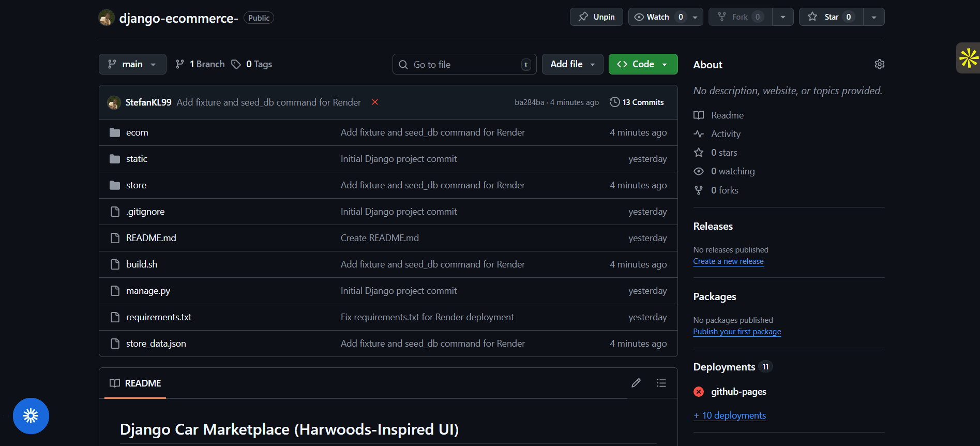Open the requirements.txt file name
This screenshot has width=980, height=446.
[x=159, y=317]
